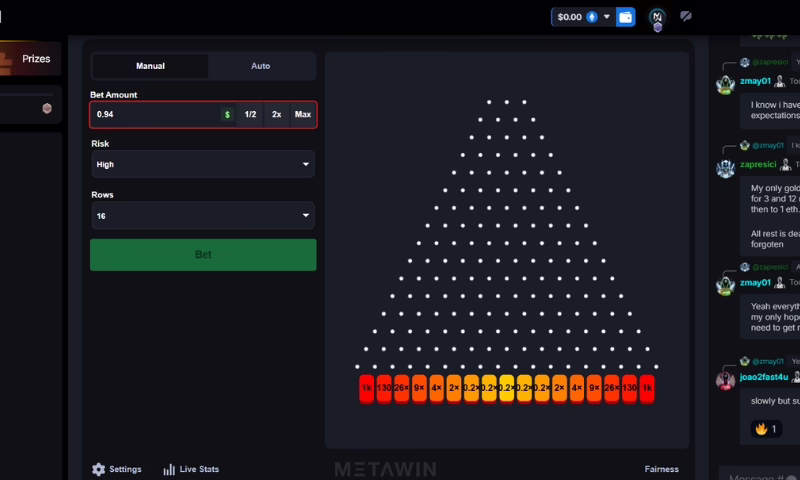
Task: Click the hexagon token icon in left sidebar
Action: pos(47,108)
